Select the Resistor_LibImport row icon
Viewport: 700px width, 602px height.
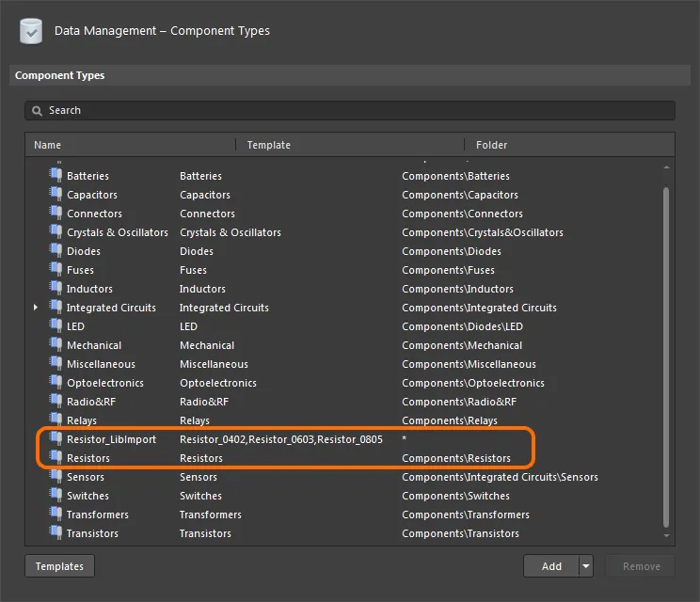pyautogui.click(x=56, y=439)
